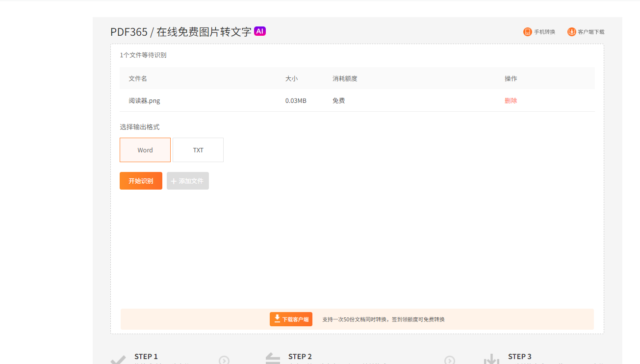Click the client download icon at top right
The height and width of the screenshot is (364, 640).
pyautogui.click(x=572, y=32)
